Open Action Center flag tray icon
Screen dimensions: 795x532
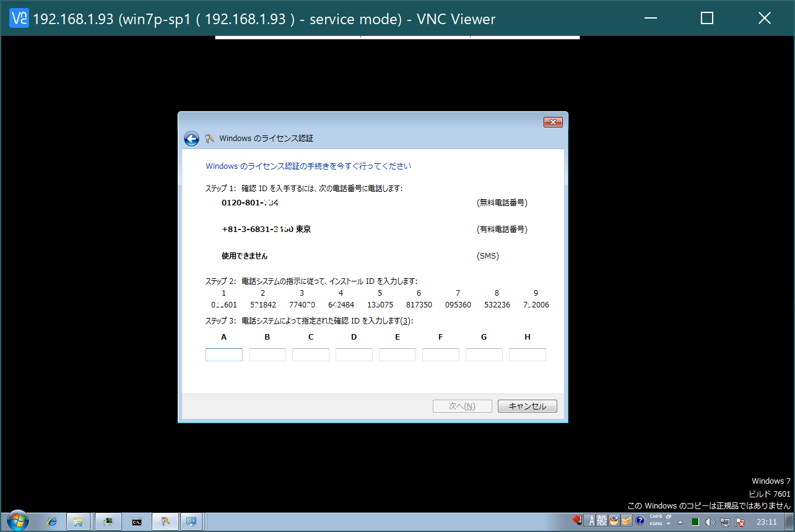[x=739, y=521]
